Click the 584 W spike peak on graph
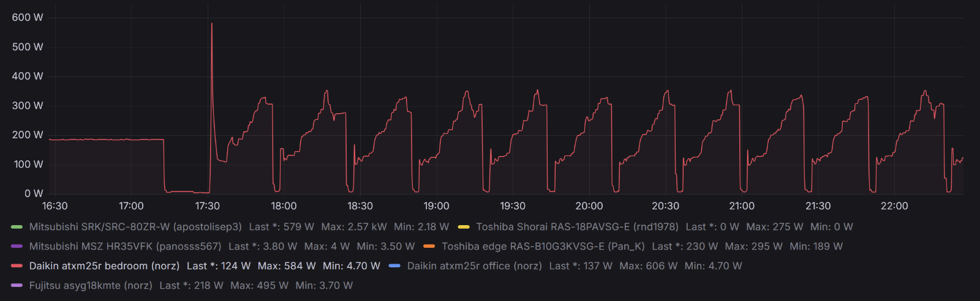This screenshot has height=301, width=980. point(212,24)
